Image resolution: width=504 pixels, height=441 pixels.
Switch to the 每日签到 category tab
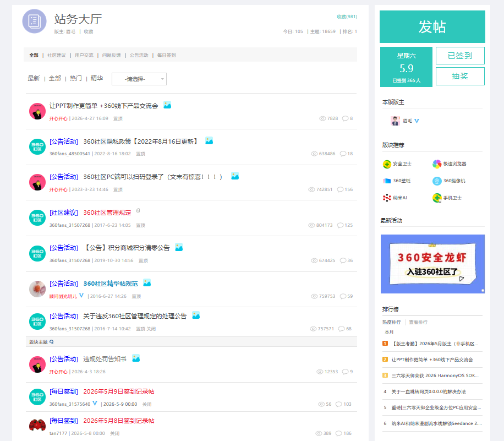pyautogui.click(x=166, y=55)
